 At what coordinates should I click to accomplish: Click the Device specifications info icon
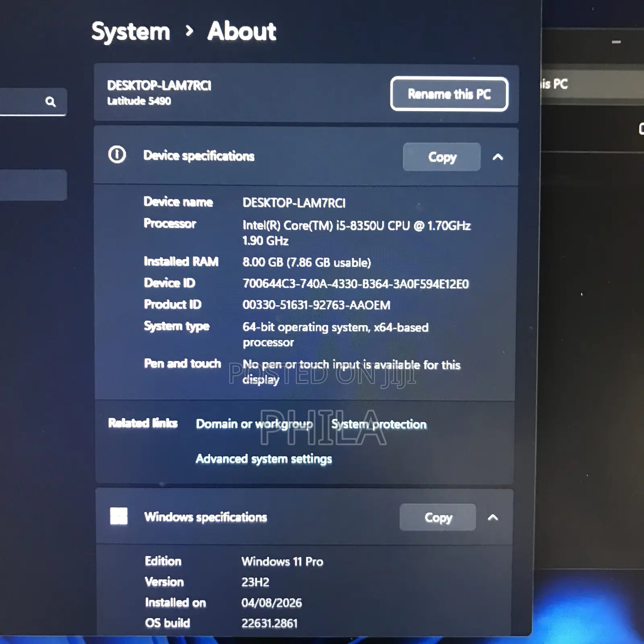click(117, 155)
